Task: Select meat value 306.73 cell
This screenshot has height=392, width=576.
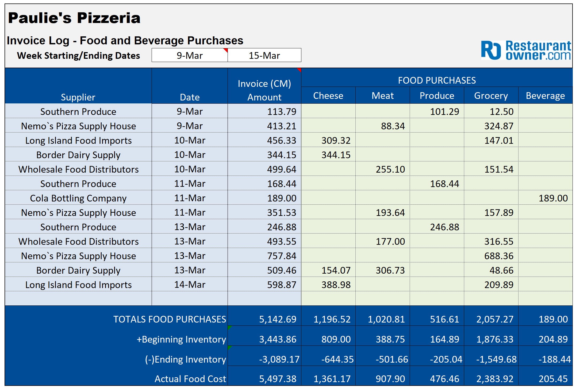Action: [x=383, y=270]
